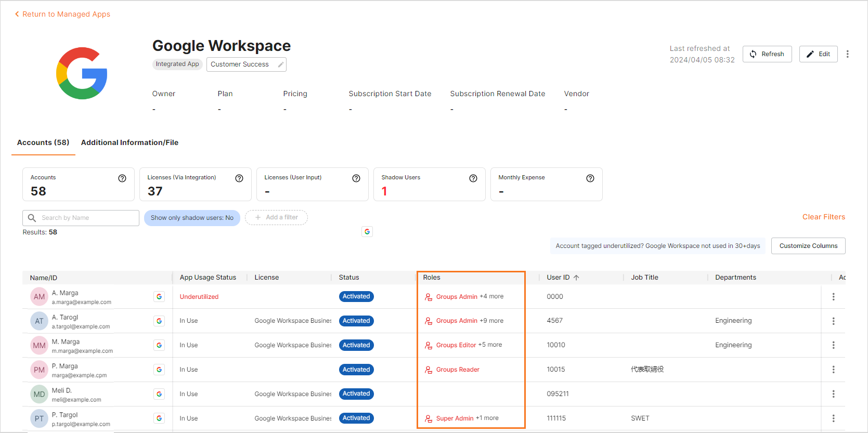Sort by the User ID column arrow

pyautogui.click(x=576, y=278)
